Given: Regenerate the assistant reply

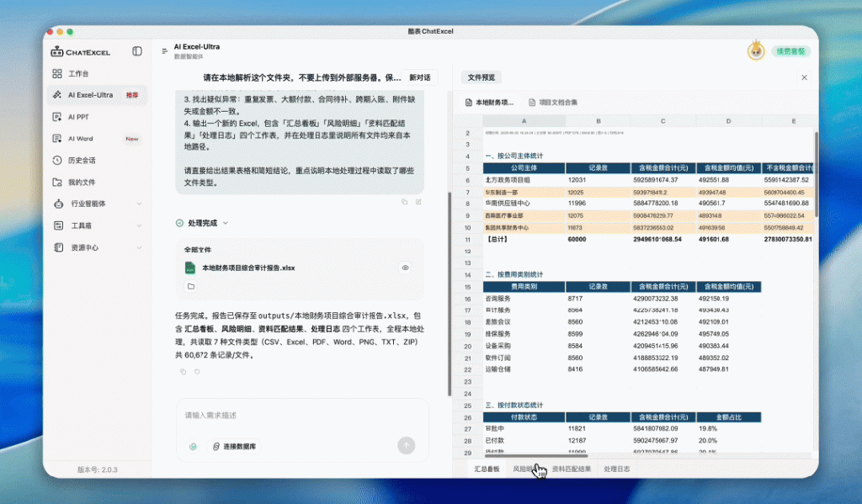Looking at the screenshot, I should tap(197, 372).
